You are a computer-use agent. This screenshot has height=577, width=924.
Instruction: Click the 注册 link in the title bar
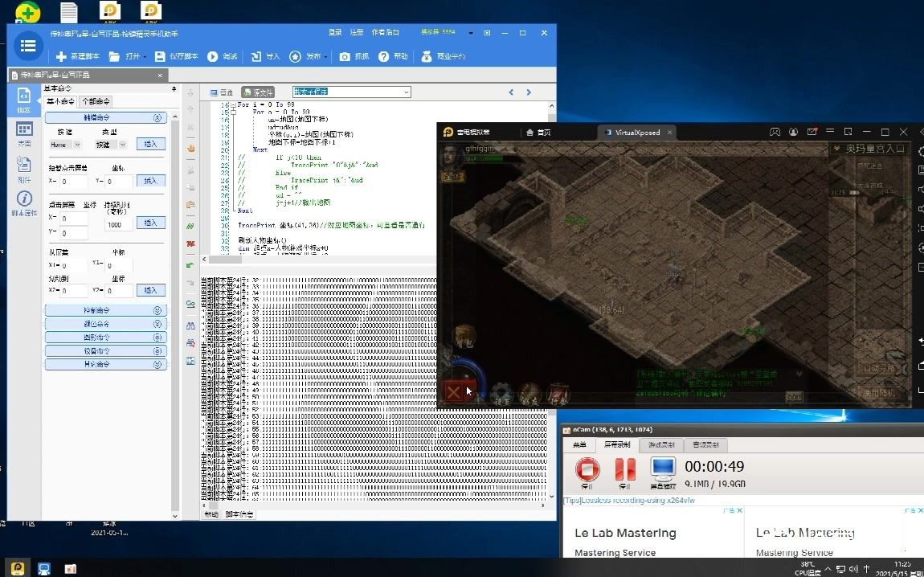(x=357, y=32)
